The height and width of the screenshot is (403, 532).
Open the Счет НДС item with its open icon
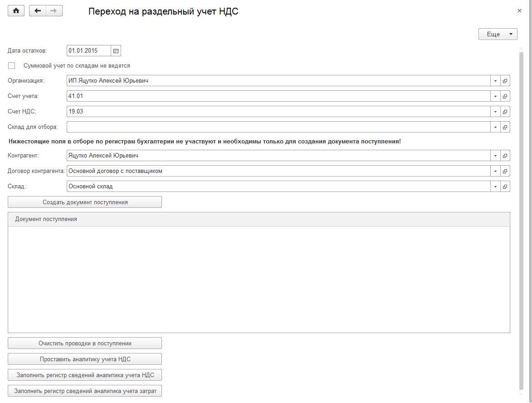click(x=505, y=112)
